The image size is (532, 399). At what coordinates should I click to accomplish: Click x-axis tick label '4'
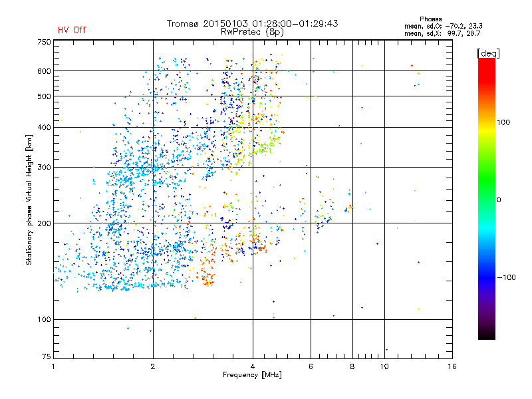[x=253, y=366]
